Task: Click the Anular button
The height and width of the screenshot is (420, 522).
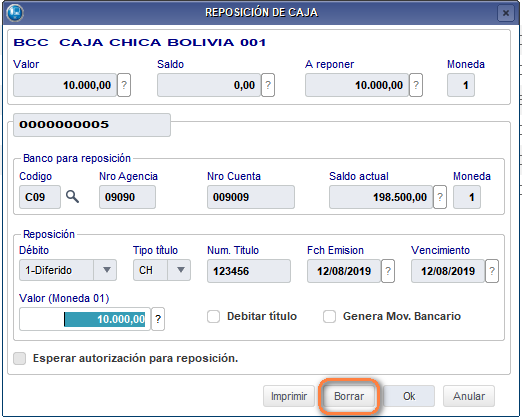Action: point(469,396)
